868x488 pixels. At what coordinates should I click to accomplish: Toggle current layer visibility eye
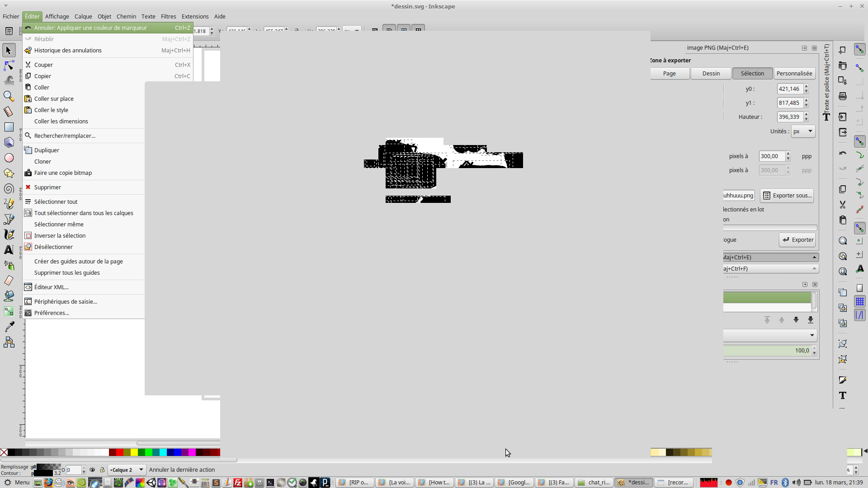click(92, 470)
